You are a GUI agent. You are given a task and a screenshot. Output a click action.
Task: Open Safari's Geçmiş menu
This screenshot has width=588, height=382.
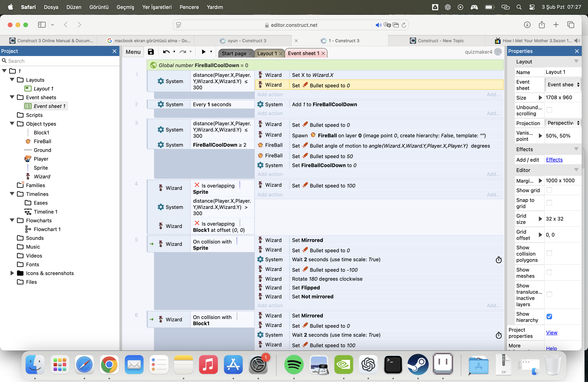tap(125, 7)
